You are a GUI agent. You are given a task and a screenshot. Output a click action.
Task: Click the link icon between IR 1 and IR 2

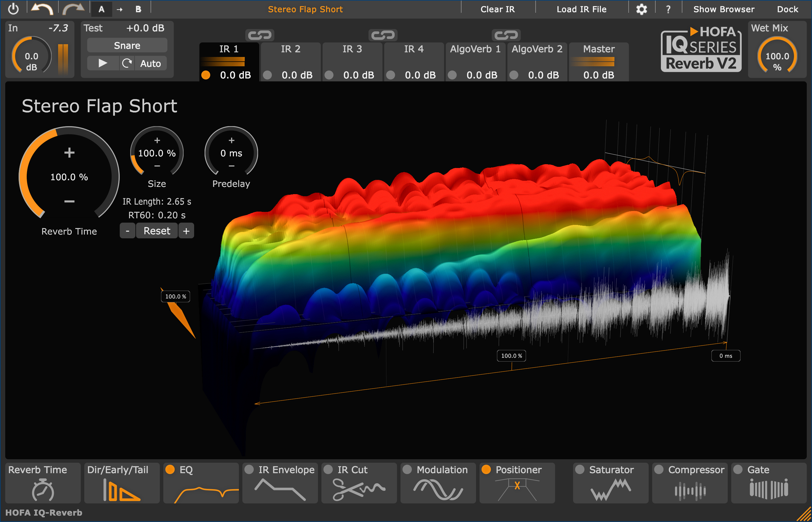[260, 35]
